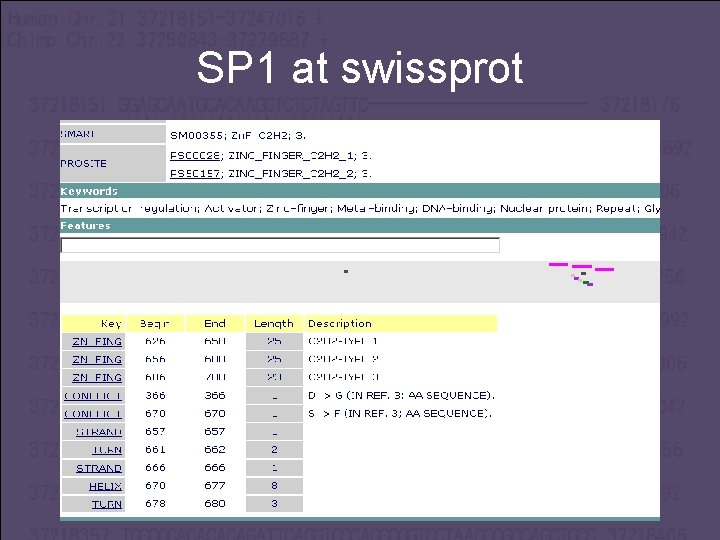The image size is (720, 540).
Task: Select the End column header
Action: (x=214, y=323)
